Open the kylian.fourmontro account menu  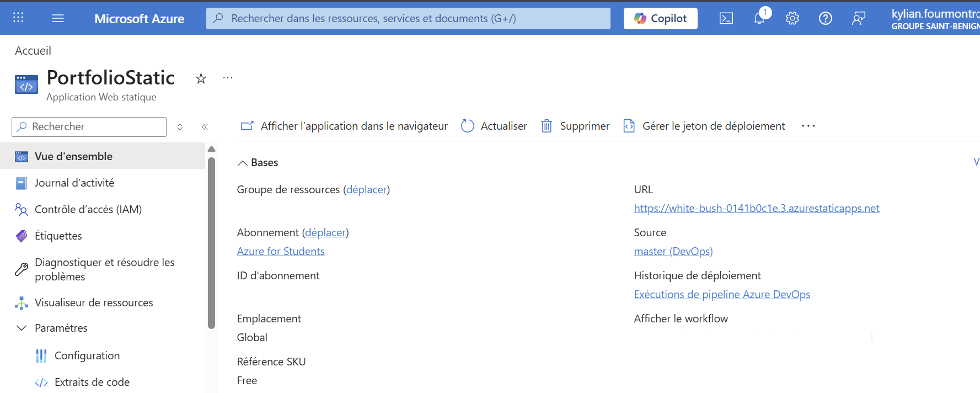935,19
